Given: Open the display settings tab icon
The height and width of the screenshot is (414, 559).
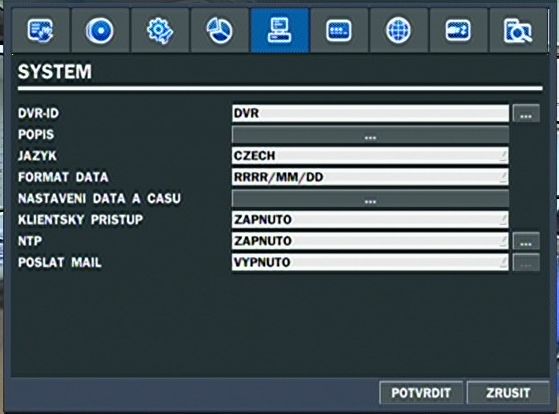Looking at the screenshot, I should click(x=41, y=31).
